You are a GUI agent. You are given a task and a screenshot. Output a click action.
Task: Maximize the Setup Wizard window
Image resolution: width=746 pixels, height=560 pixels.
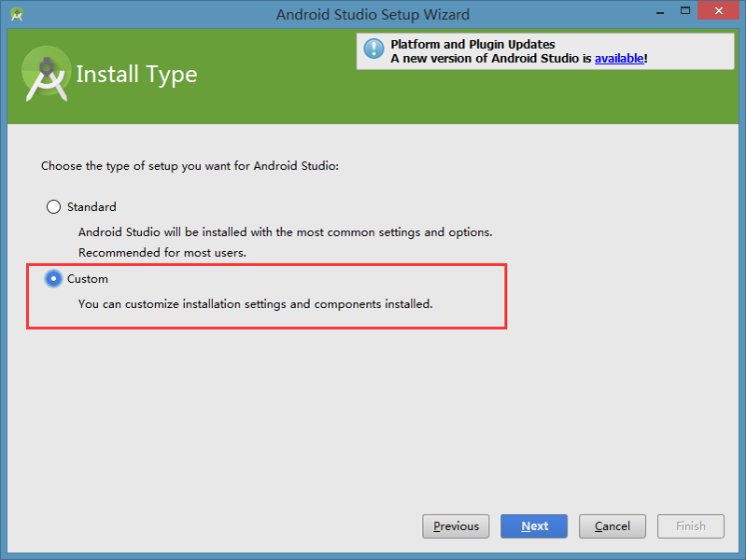[x=685, y=10]
